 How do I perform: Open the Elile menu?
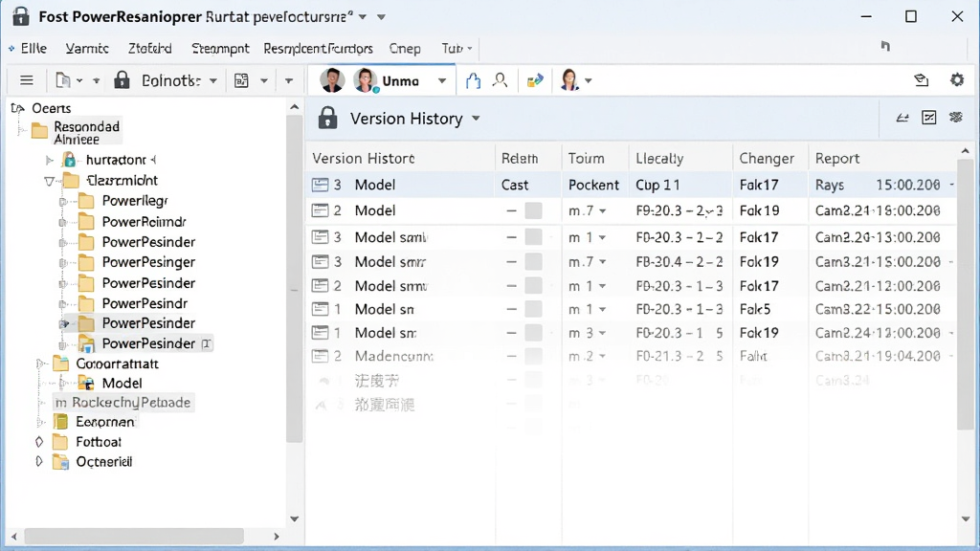[33, 48]
